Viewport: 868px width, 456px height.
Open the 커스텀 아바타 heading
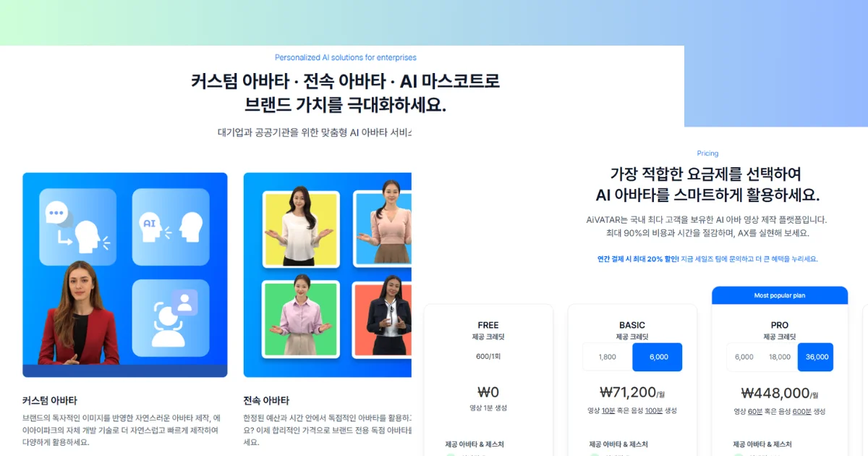50,400
